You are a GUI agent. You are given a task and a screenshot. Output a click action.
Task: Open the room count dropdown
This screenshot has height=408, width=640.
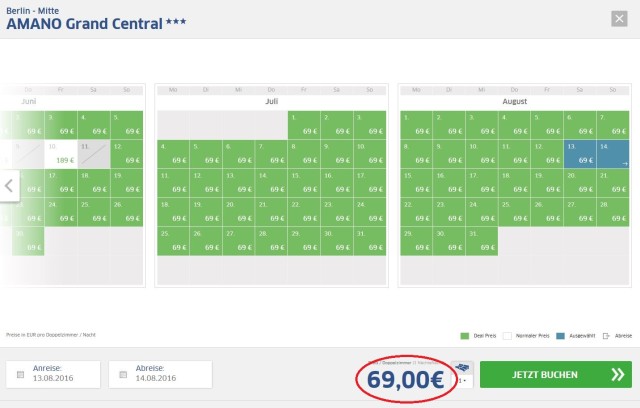point(462,381)
